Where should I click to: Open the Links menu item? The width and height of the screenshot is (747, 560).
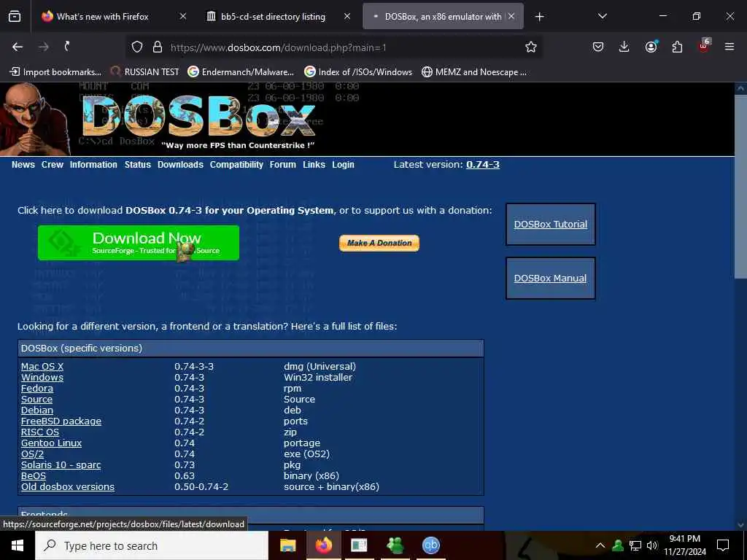(x=314, y=164)
